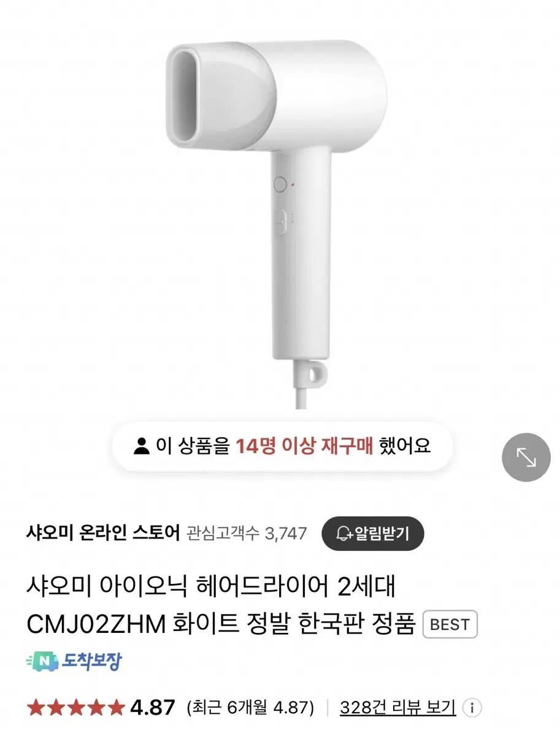Tap the 최근 6개월 4.87 rating text
This screenshot has width=560, height=736.
coord(250,708)
